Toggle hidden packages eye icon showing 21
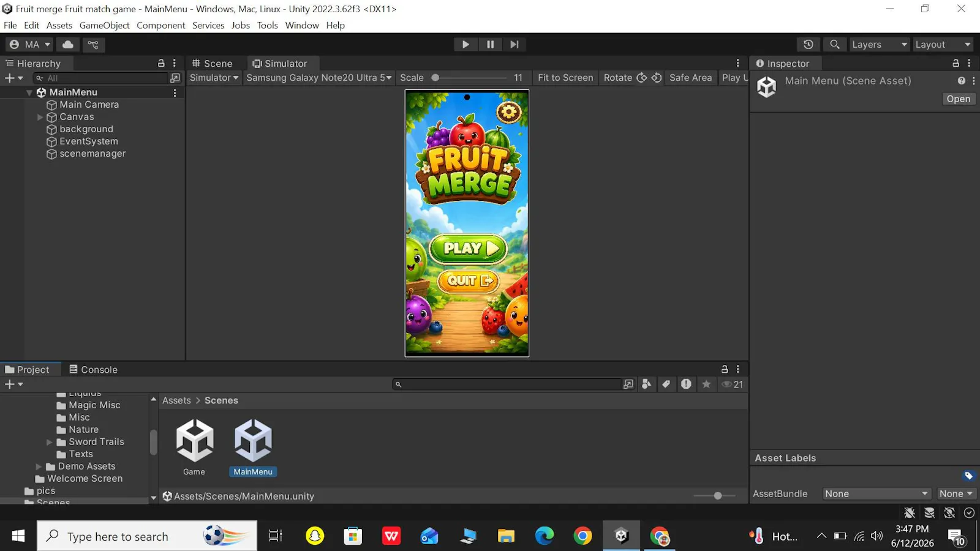The height and width of the screenshot is (551, 980). pos(733,384)
